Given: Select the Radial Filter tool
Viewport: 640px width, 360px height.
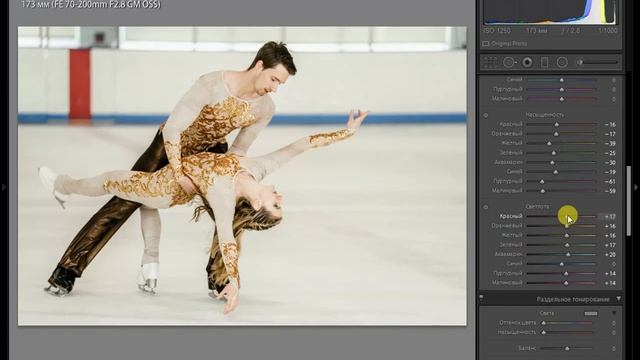Looking at the screenshot, I should (x=562, y=62).
